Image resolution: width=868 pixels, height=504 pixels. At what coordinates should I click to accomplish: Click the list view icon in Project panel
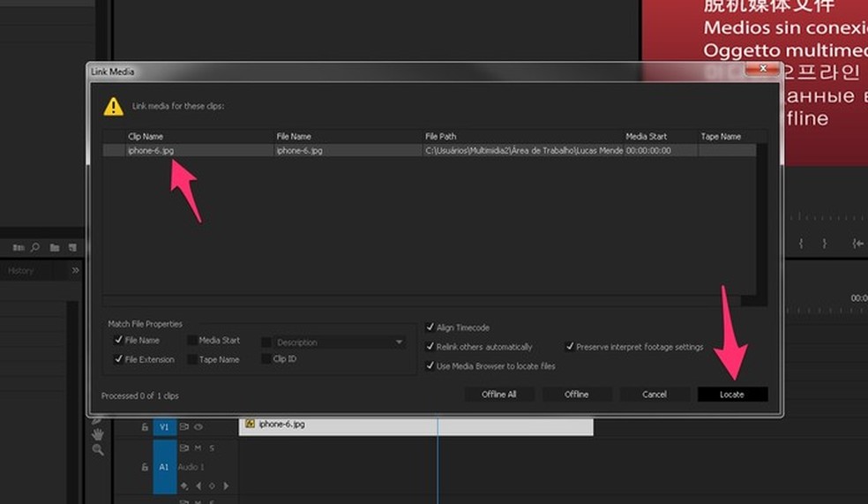pos(19,247)
